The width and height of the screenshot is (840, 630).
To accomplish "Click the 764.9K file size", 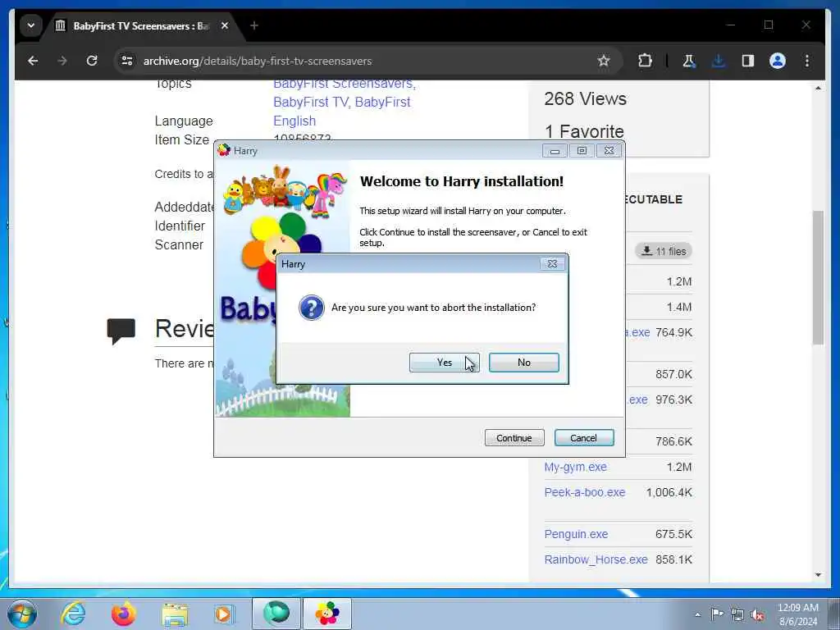I will [673, 333].
